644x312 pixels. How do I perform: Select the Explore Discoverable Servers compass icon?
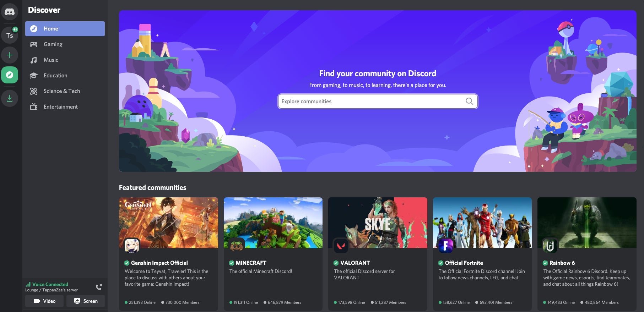[10, 75]
